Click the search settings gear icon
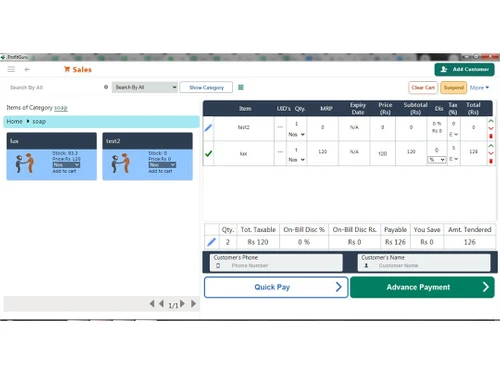This screenshot has height=375, width=500. (106, 87)
